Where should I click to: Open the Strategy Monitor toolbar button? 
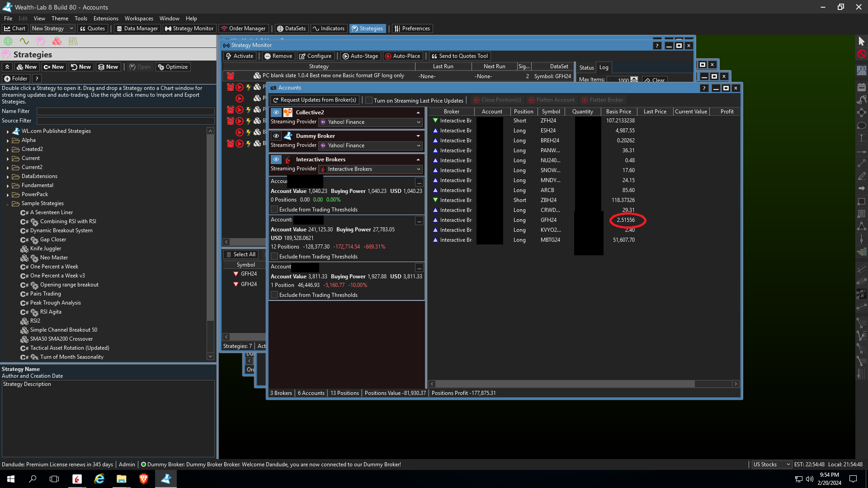(189, 28)
